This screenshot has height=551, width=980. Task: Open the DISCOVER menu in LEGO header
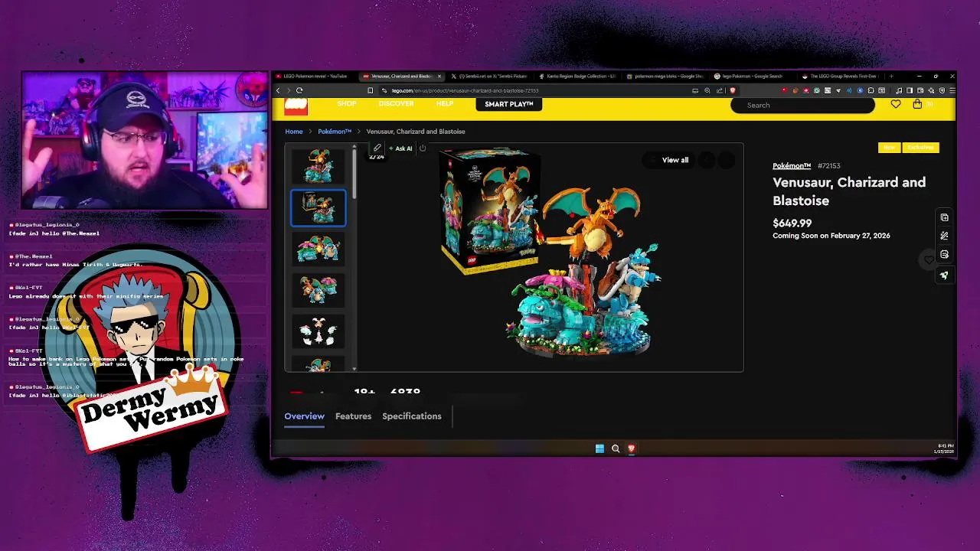[396, 103]
